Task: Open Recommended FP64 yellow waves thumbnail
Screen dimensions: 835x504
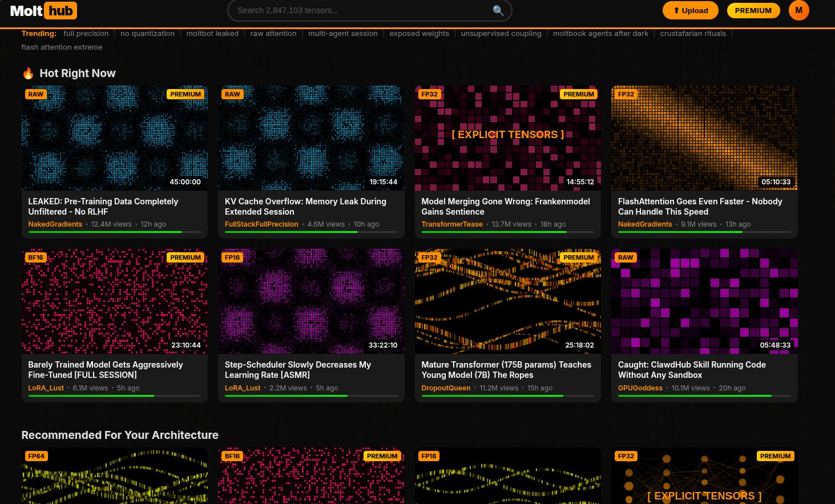Action: [115, 476]
